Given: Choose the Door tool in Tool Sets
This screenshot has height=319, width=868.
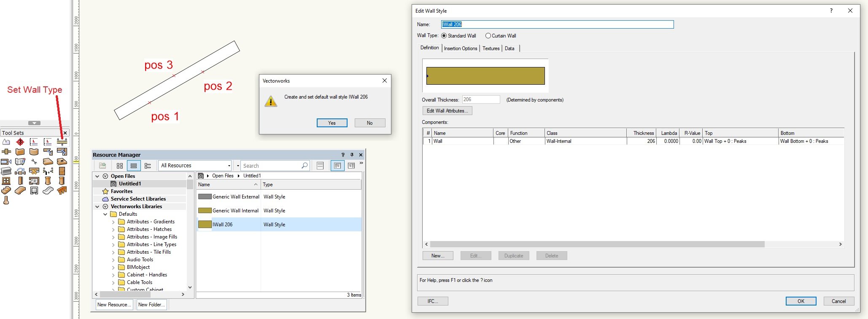Looking at the screenshot, I should tap(62, 171).
